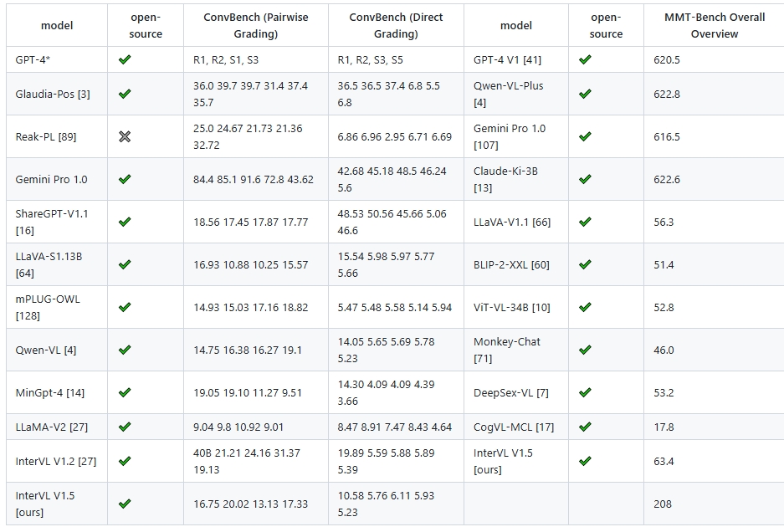Click the green checkmark for mPLUG-OWL [128]

125,307
